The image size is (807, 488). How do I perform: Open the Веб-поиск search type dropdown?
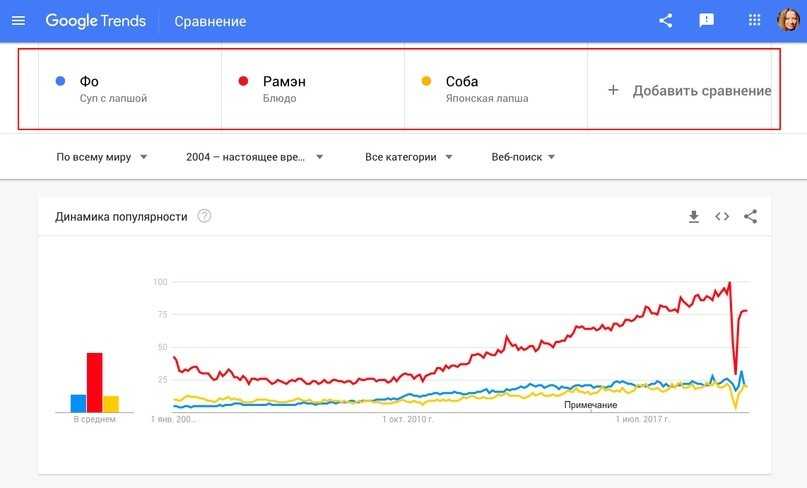pyautogui.click(x=523, y=157)
